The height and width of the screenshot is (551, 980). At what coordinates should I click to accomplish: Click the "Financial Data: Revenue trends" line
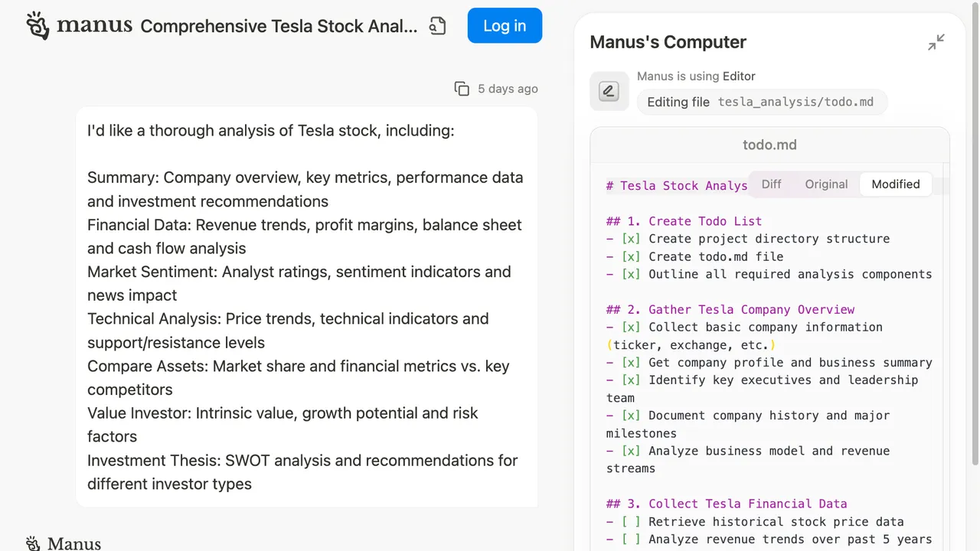click(305, 225)
